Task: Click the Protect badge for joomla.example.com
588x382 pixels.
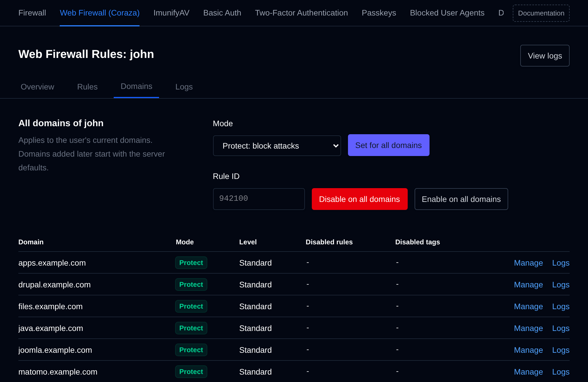Action: pos(191,350)
